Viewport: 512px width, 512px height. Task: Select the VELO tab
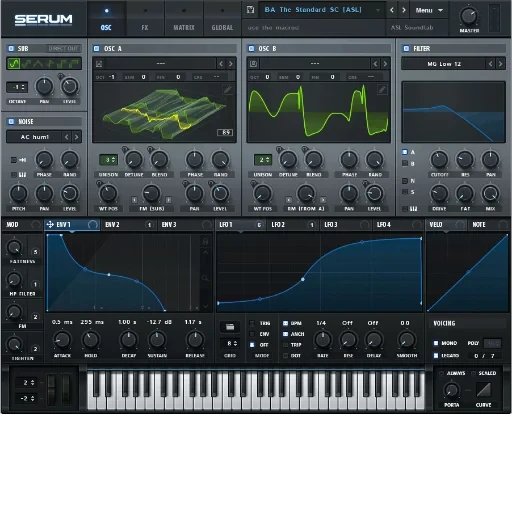coord(447,225)
